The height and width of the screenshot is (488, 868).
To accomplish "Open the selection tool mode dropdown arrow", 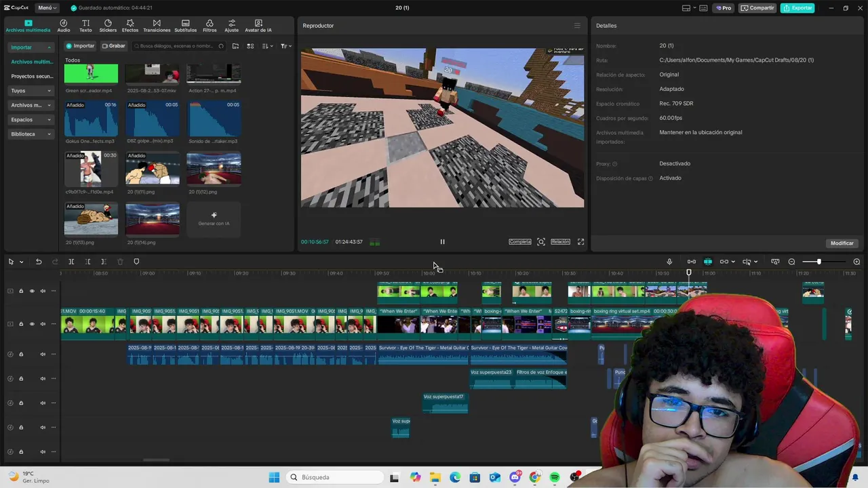I will coord(22,262).
